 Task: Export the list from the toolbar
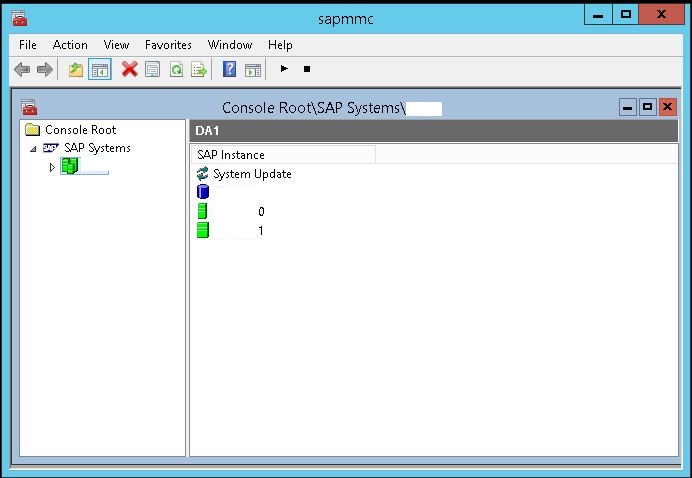199,69
